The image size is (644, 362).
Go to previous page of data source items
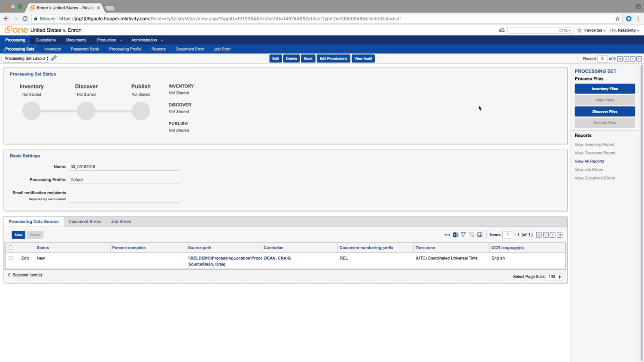pyautogui.click(x=546, y=235)
